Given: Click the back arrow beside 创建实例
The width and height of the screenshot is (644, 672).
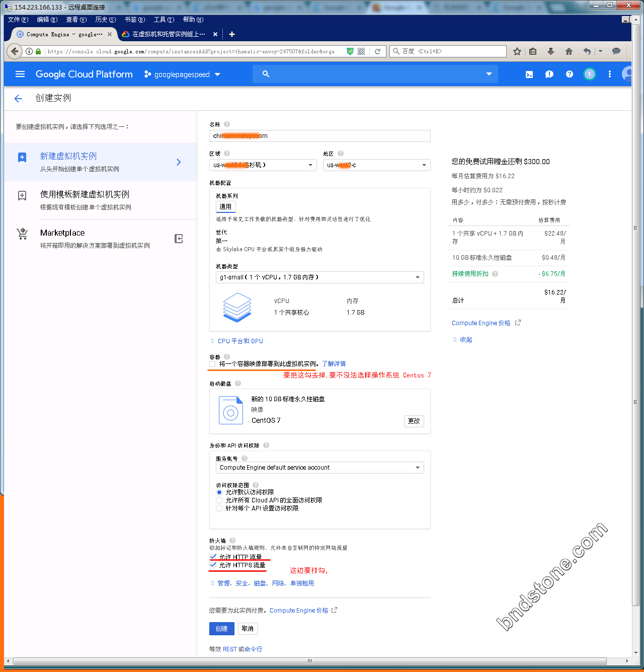Looking at the screenshot, I should tap(18, 99).
